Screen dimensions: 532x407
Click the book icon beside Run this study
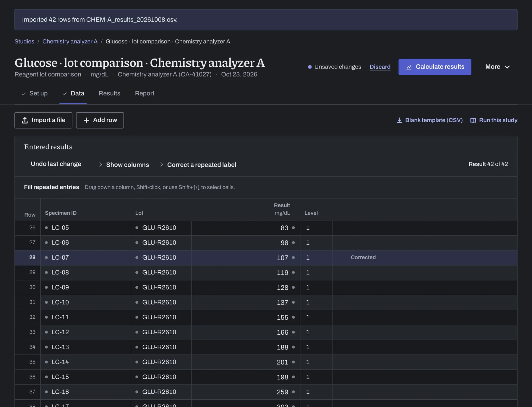[x=473, y=120]
